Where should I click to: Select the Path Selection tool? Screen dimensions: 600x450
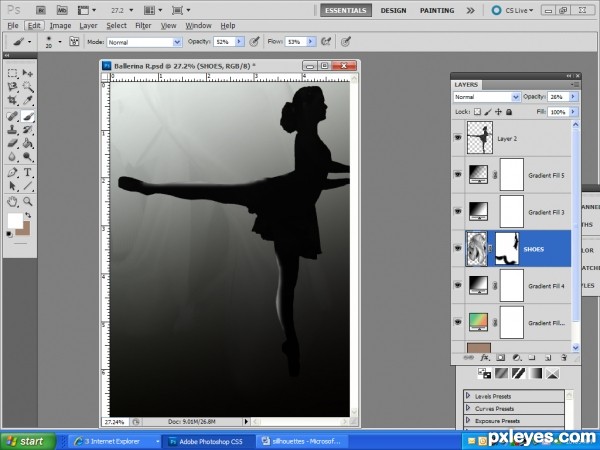[x=13, y=186]
